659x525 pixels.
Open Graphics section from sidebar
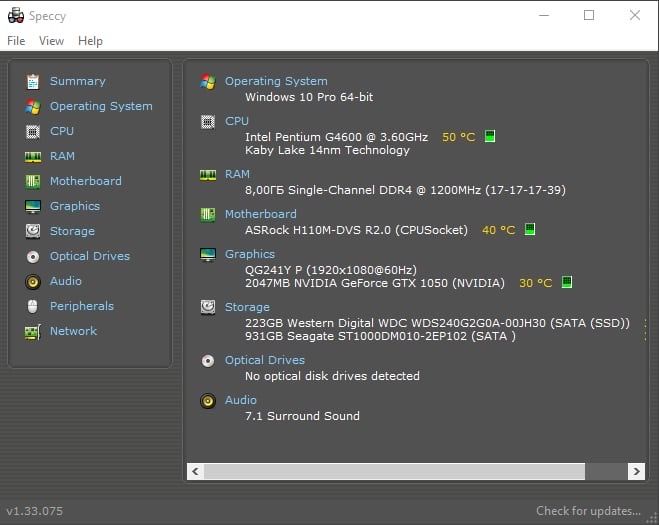click(x=75, y=206)
